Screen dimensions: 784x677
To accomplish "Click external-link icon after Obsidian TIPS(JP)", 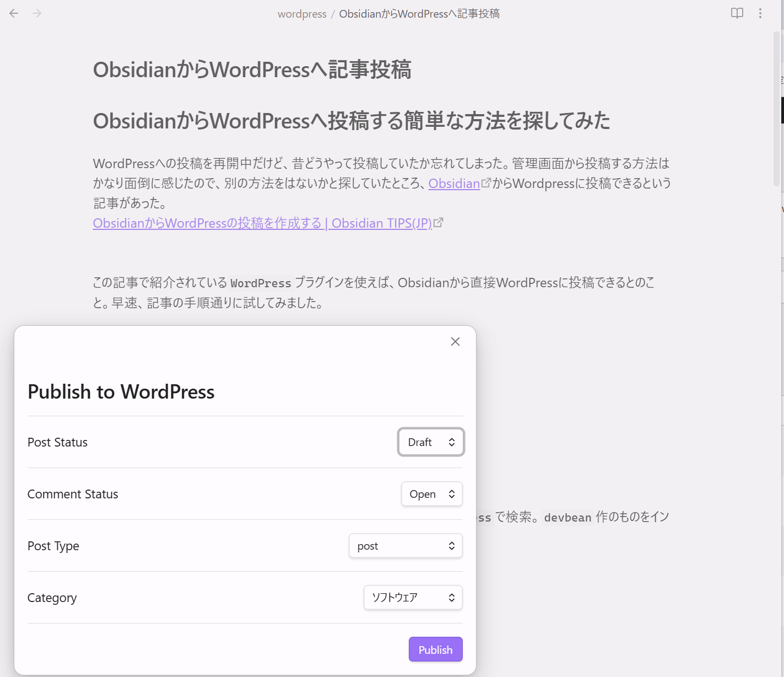I will coord(439,223).
